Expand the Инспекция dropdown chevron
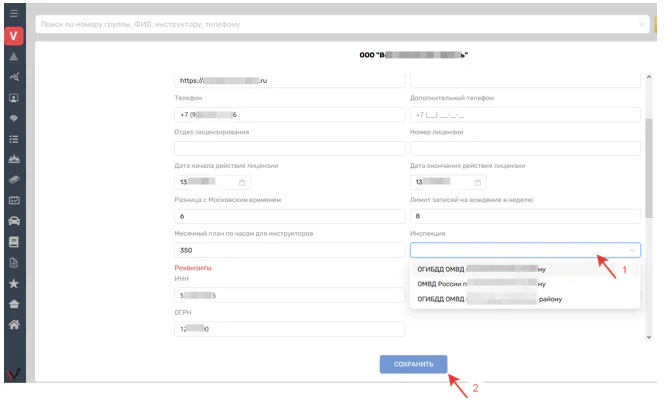Screen dimensions: 665x404 (x=631, y=251)
